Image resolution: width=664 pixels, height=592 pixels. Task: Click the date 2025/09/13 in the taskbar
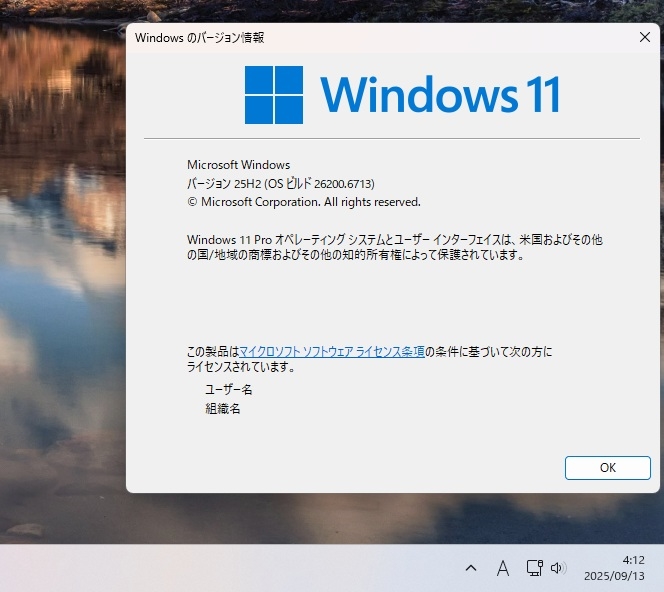pos(614,576)
